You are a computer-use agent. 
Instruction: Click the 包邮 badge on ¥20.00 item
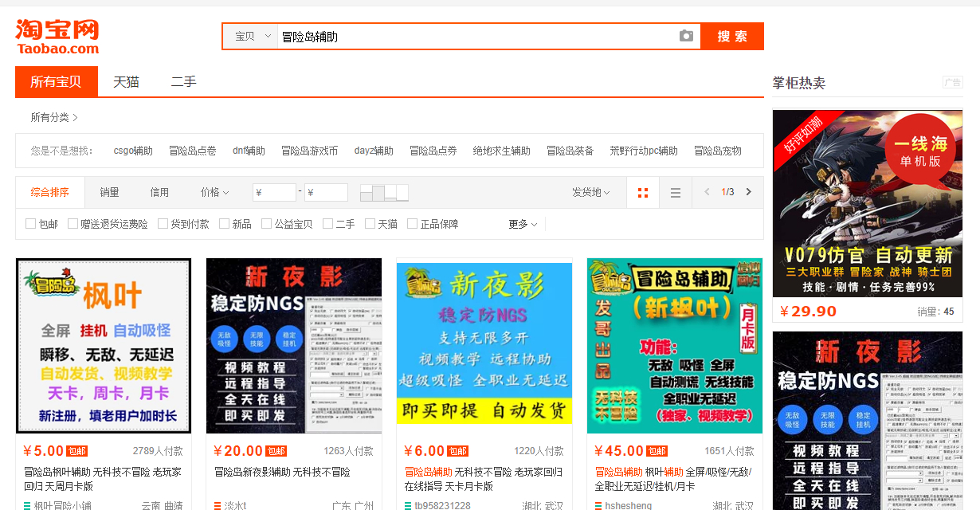coord(276,451)
